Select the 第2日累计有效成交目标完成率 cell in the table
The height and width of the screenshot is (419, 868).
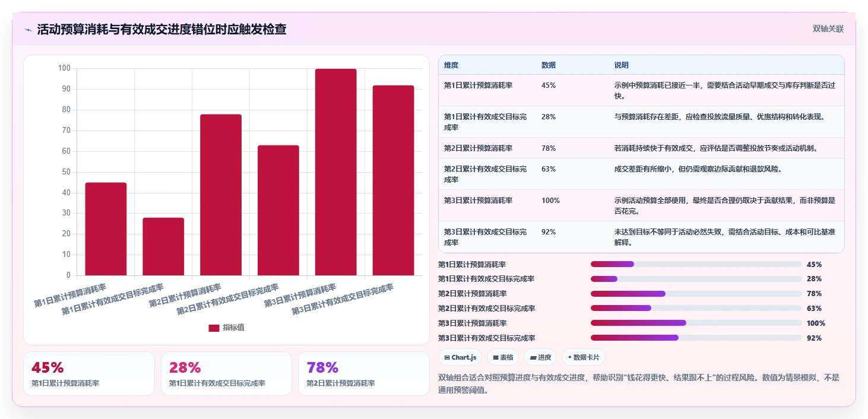click(x=486, y=174)
